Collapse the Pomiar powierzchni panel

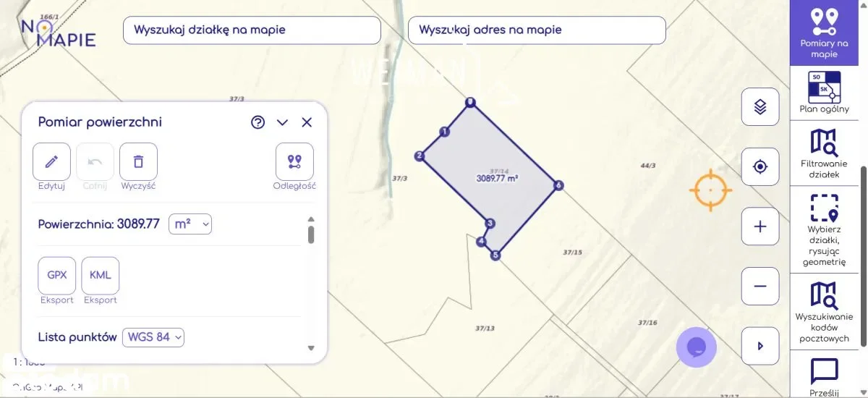[x=283, y=122]
